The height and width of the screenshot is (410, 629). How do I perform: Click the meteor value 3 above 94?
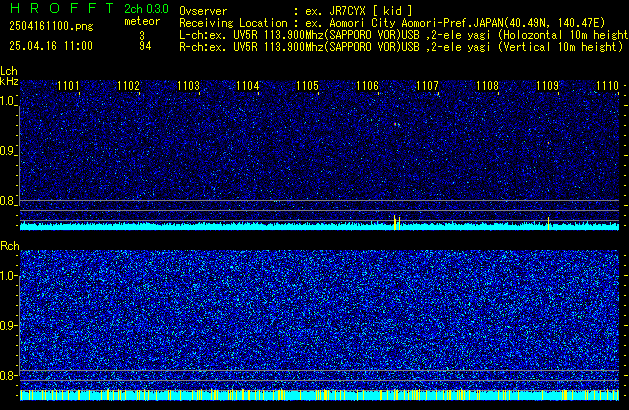pos(142,35)
